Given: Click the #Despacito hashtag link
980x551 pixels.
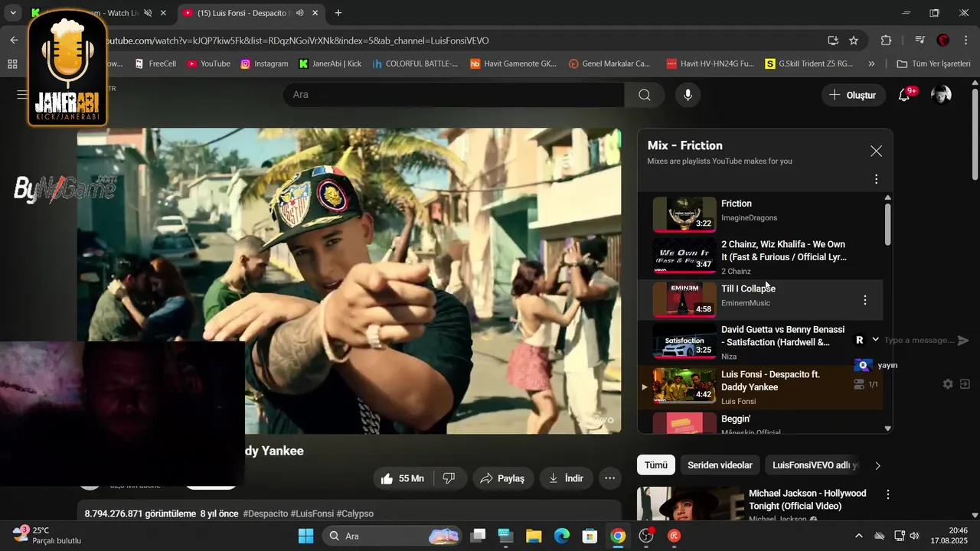Looking at the screenshot, I should pyautogui.click(x=265, y=514).
